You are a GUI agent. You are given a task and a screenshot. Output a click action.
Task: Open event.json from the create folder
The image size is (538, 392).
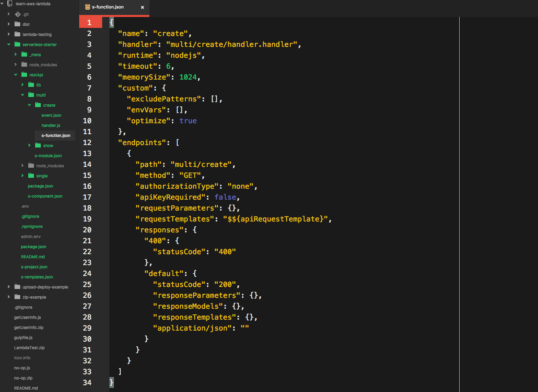click(x=51, y=115)
